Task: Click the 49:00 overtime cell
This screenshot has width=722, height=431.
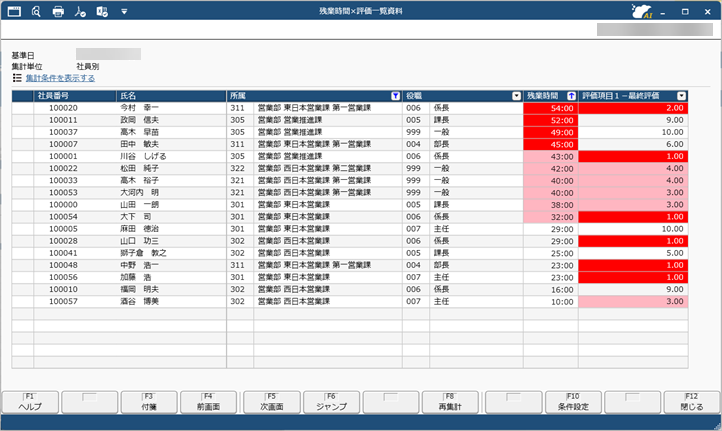Action: (551, 132)
